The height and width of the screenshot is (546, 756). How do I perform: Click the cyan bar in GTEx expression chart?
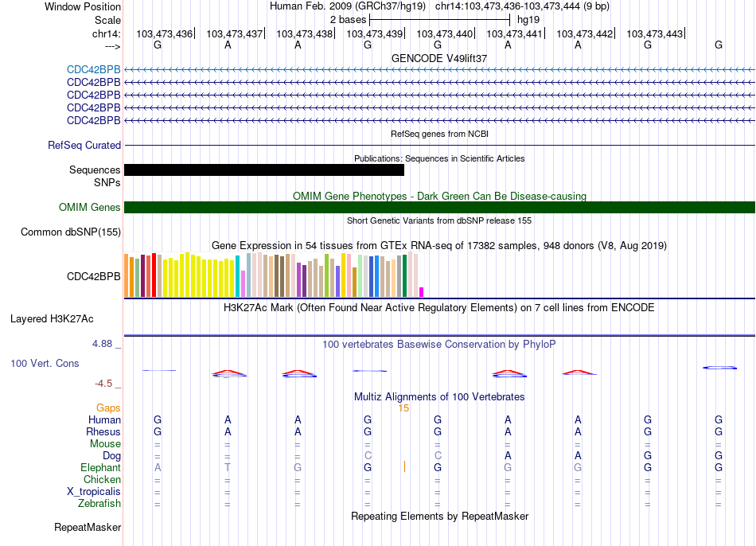[238, 276]
